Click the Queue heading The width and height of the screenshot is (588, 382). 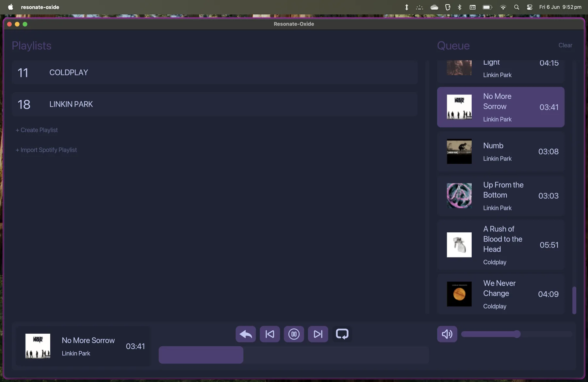453,45
